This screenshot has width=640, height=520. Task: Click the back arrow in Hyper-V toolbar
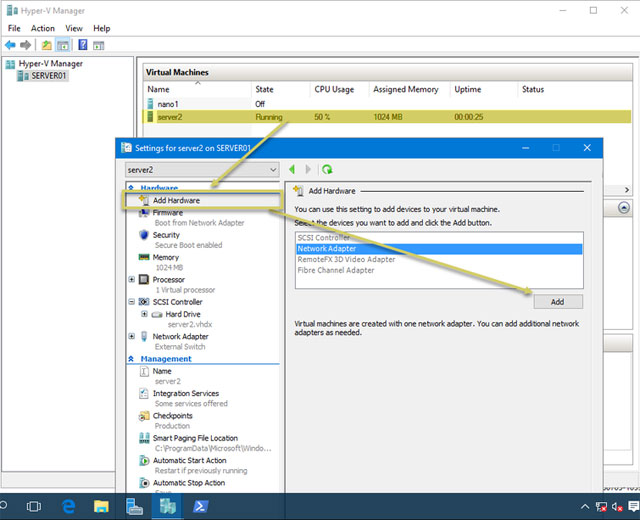(10, 45)
